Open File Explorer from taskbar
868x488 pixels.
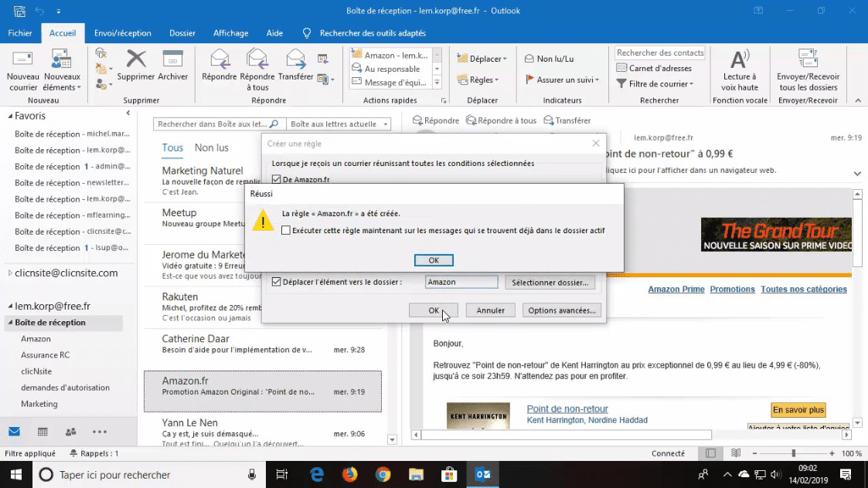pyautogui.click(x=417, y=475)
